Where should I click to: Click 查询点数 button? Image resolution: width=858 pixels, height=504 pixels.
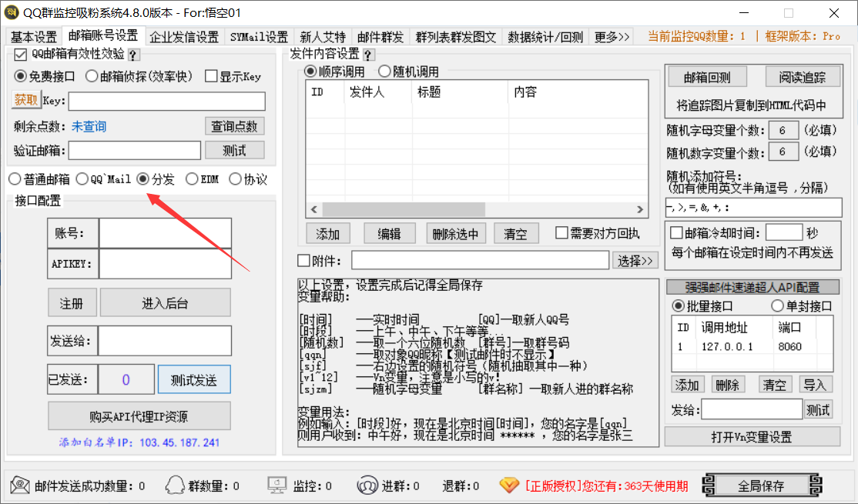pyautogui.click(x=235, y=126)
